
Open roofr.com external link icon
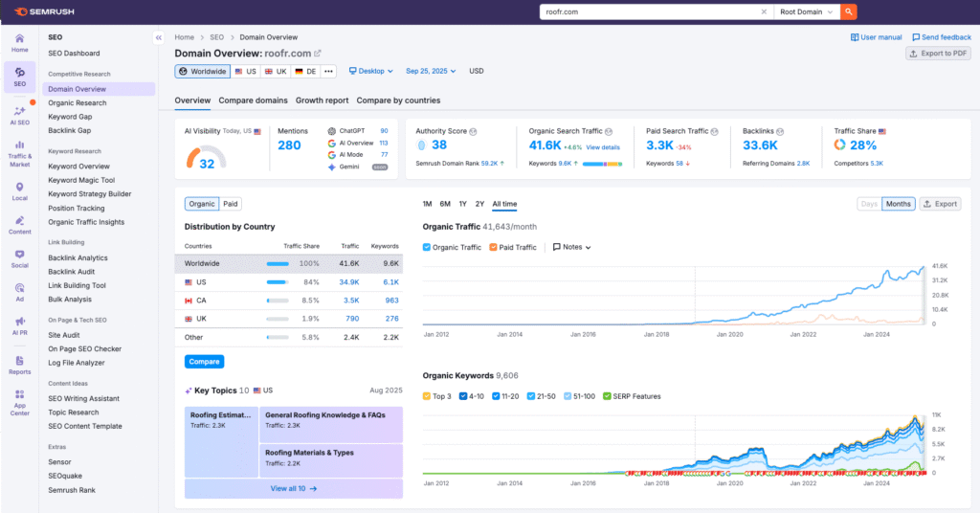tap(318, 53)
